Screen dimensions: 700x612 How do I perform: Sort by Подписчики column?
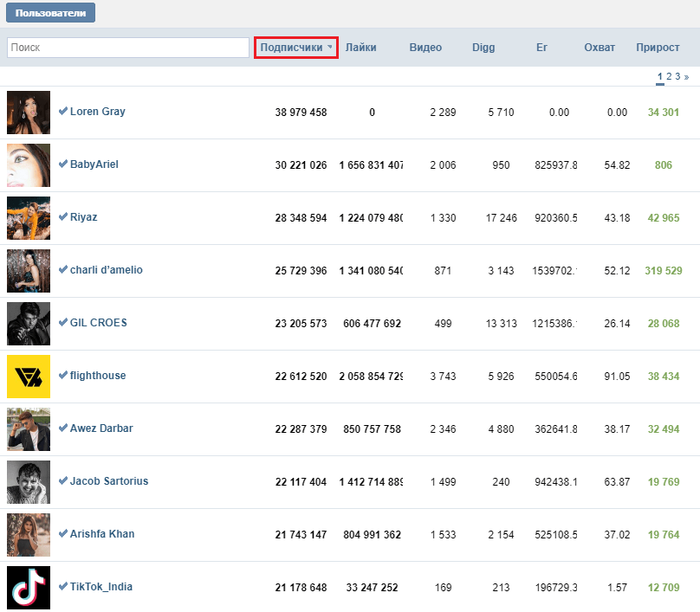tap(296, 48)
